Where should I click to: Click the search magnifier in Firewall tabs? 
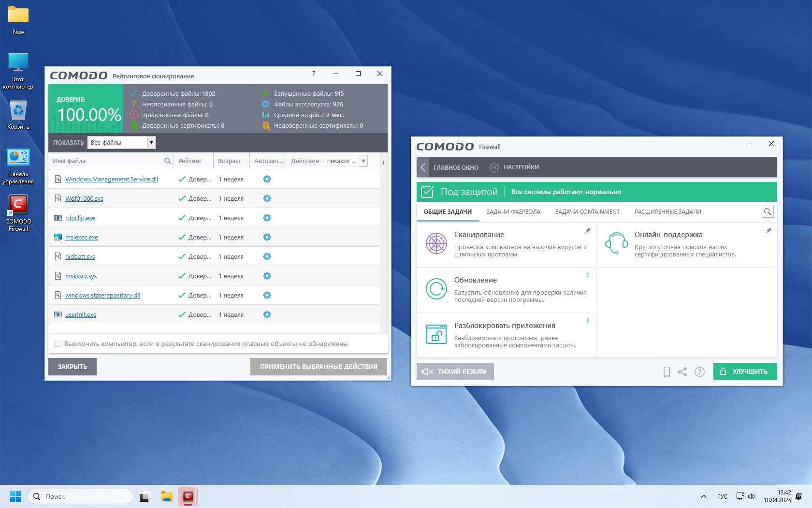(x=767, y=211)
